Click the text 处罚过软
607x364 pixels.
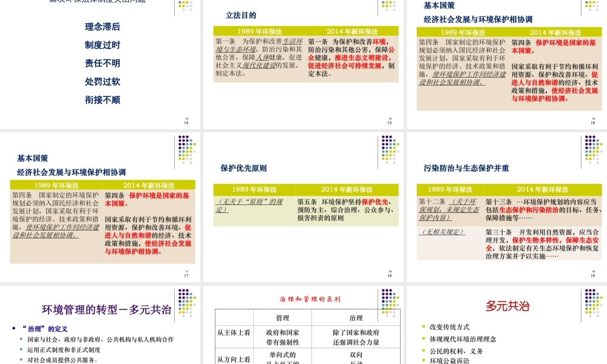103,82
